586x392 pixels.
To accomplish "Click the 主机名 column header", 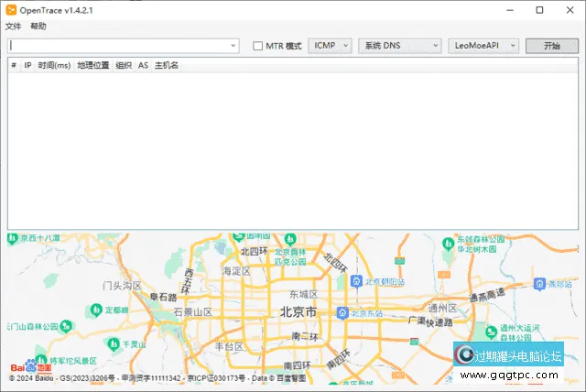I will point(166,66).
